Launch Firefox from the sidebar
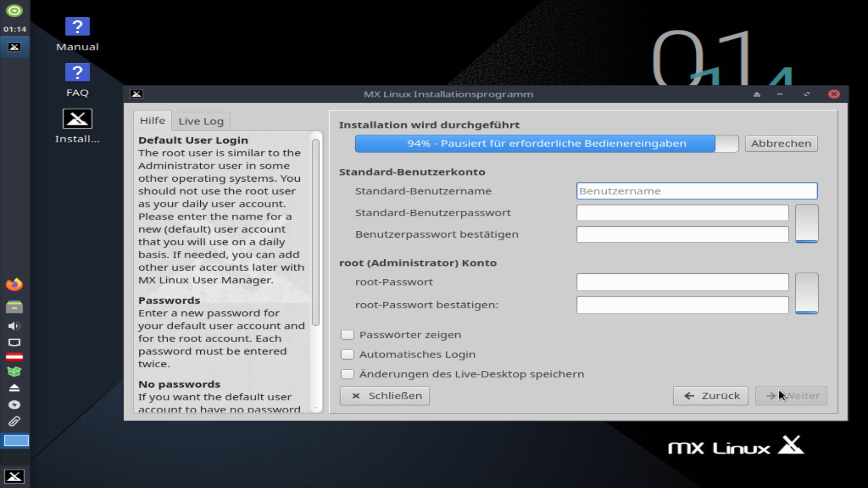Viewport: 868px width, 488px height. coord(14,284)
